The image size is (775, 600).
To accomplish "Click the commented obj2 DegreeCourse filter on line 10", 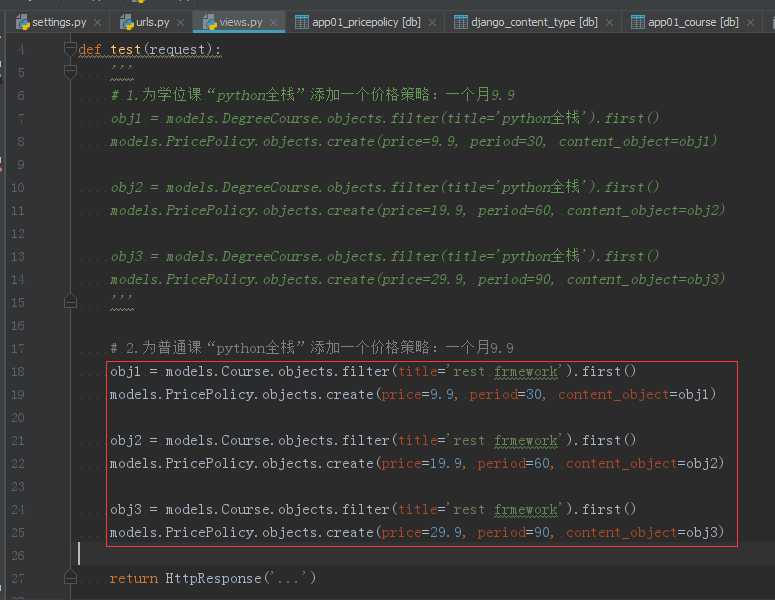I will (385, 187).
